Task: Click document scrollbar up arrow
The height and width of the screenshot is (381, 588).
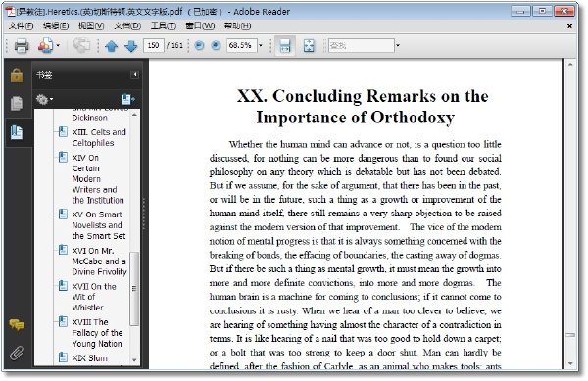Action: click(570, 65)
